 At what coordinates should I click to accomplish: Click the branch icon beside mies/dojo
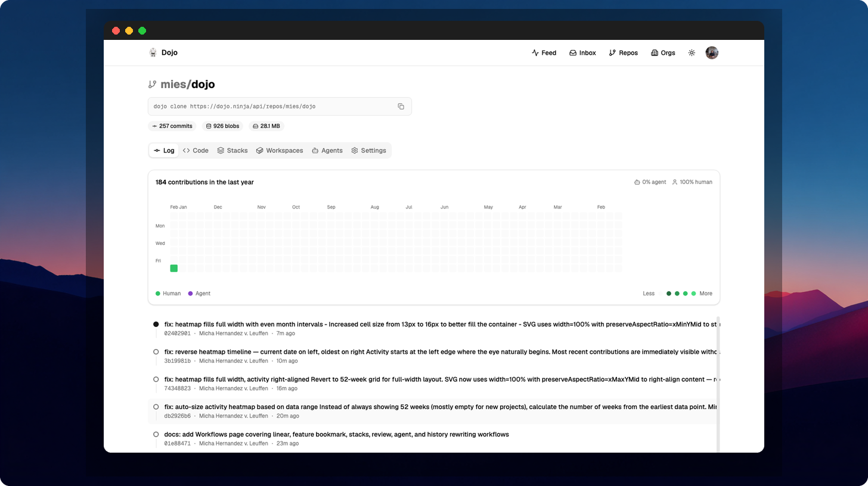(x=153, y=84)
